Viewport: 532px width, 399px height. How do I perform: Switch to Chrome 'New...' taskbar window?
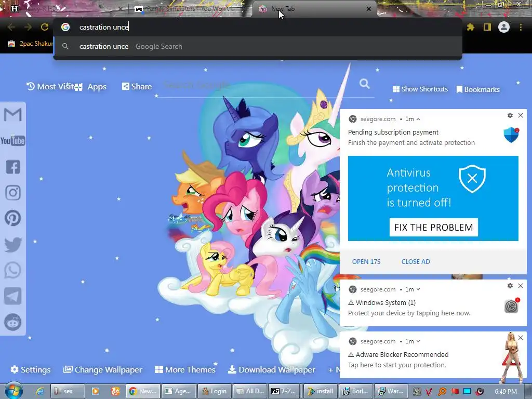(x=143, y=391)
